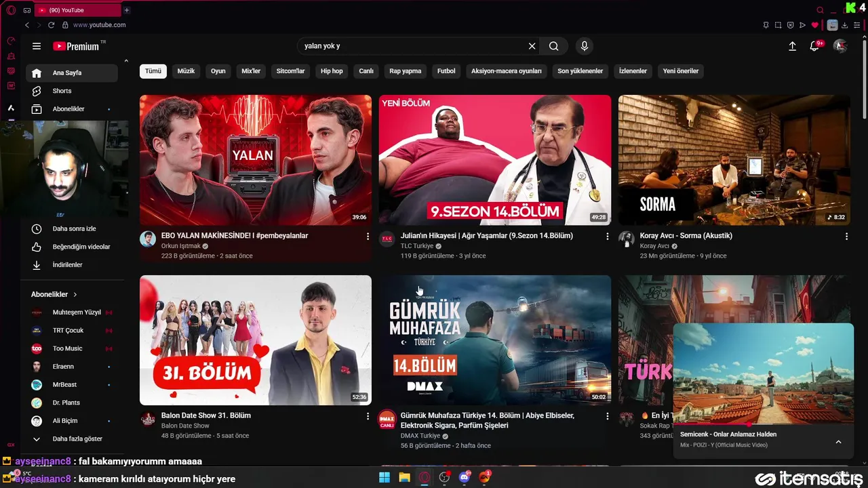Image resolution: width=868 pixels, height=488 pixels.
Task: Select the Hip hop filter chip
Action: (x=332, y=71)
